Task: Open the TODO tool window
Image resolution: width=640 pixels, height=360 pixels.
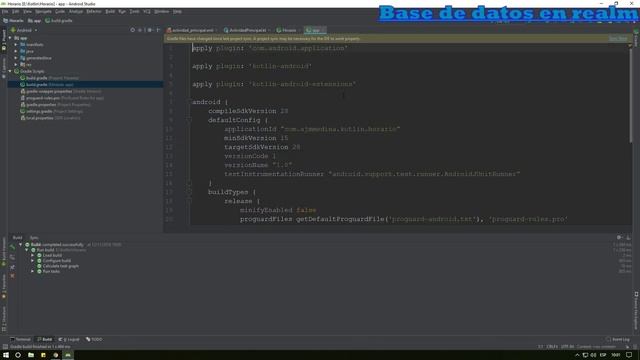Action: pos(94,340)
